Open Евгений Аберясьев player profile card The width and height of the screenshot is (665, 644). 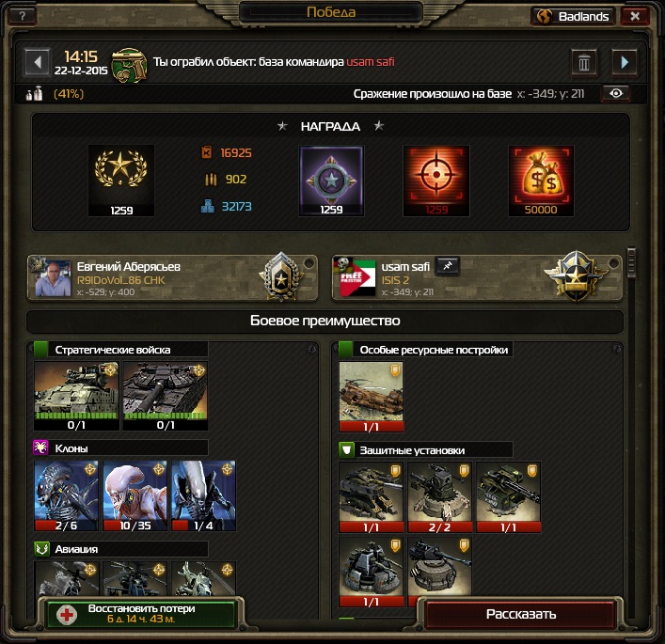pyautogui.click(x=173, y=278)
